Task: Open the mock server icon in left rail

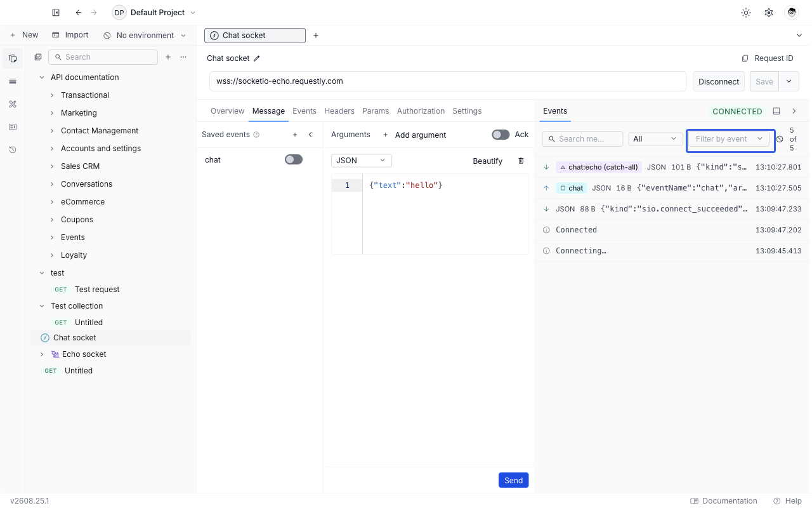Action: coord(13,127)
